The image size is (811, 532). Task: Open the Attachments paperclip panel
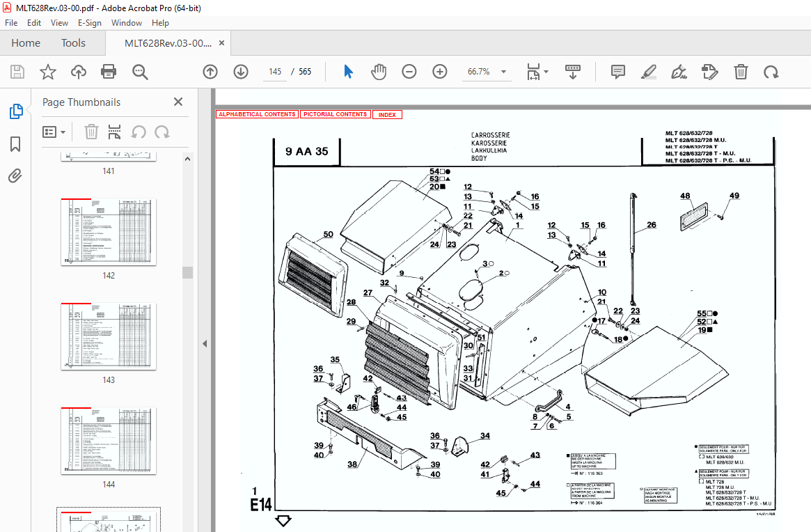(15, 175)
